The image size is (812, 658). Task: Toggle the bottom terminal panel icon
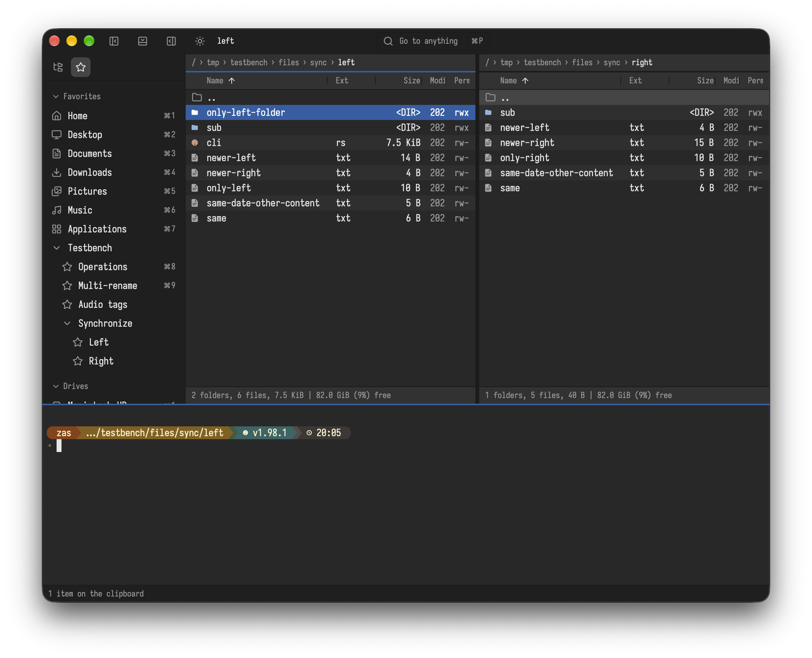click(143, 41)
